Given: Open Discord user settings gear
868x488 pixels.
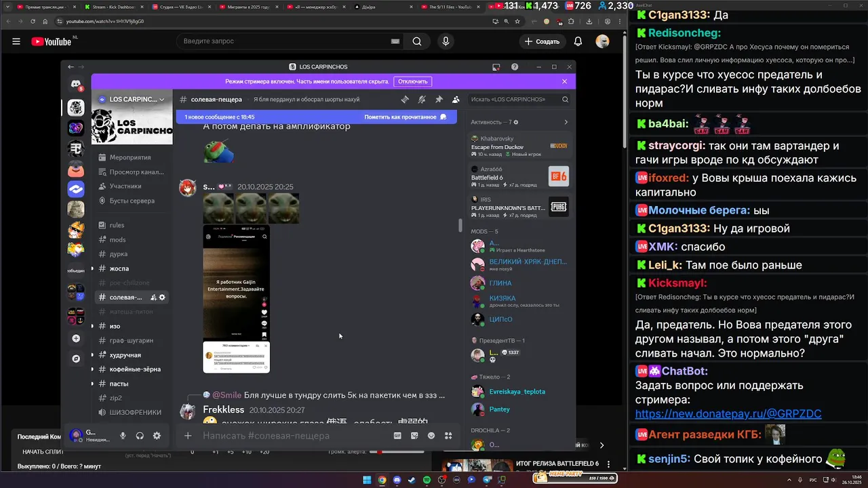Looking at the screenshot, I should (157, 436).
